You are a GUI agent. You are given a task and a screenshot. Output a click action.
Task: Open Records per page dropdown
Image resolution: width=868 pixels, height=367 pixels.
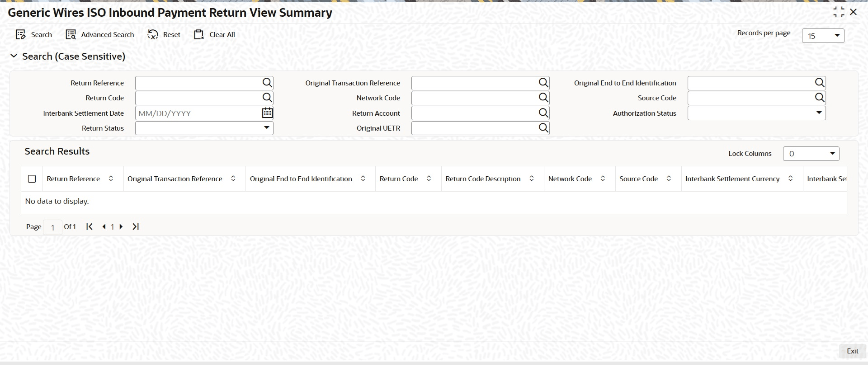[823, 36]
